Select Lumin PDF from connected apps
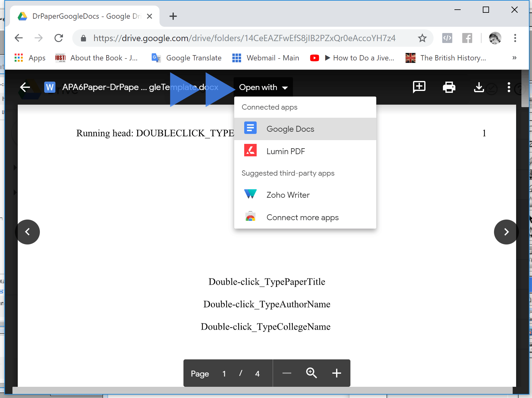 pos(285,151)
